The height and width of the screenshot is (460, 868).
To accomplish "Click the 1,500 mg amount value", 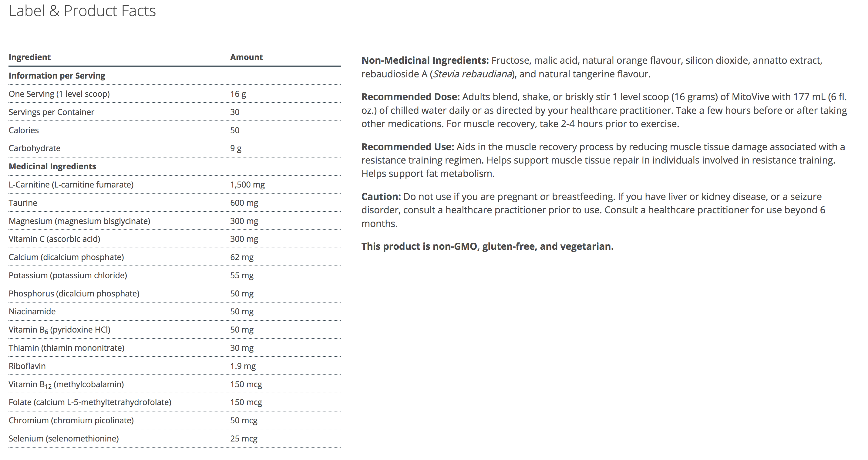I will pyautogui.click(x=247, y=185).
